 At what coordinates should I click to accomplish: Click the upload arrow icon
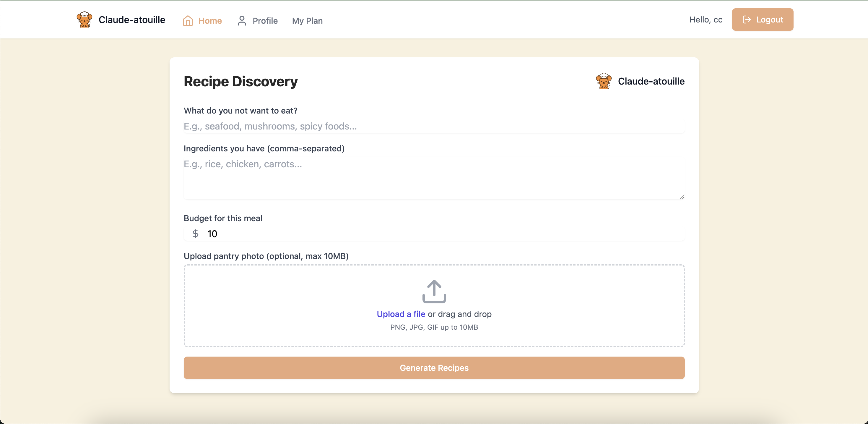[434, 292]
